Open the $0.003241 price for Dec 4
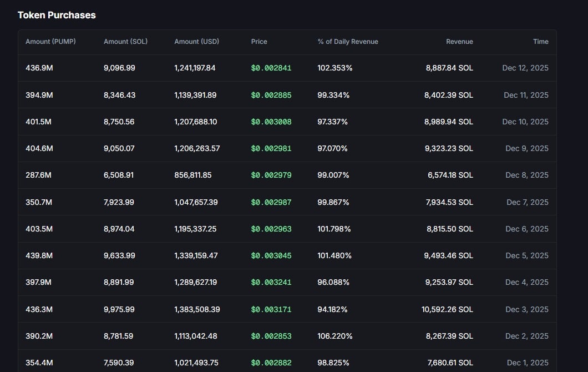The height and width of the screenshot is (372, 588). 271,282
